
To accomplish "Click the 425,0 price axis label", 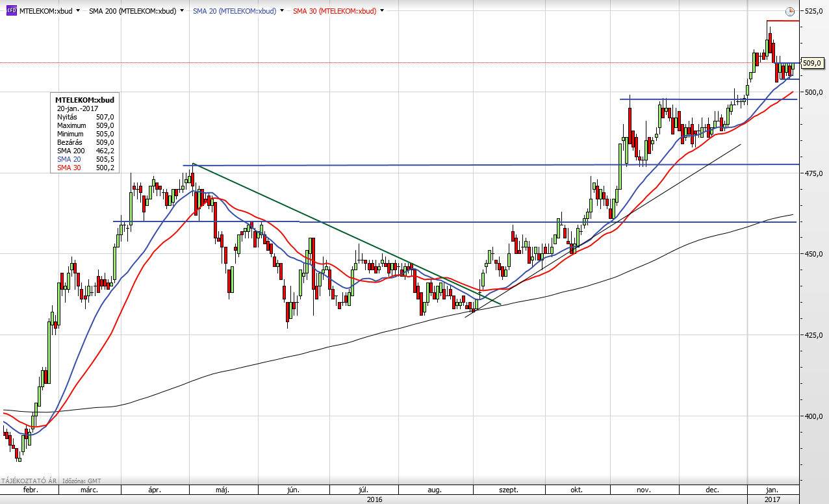I will 814,335.
